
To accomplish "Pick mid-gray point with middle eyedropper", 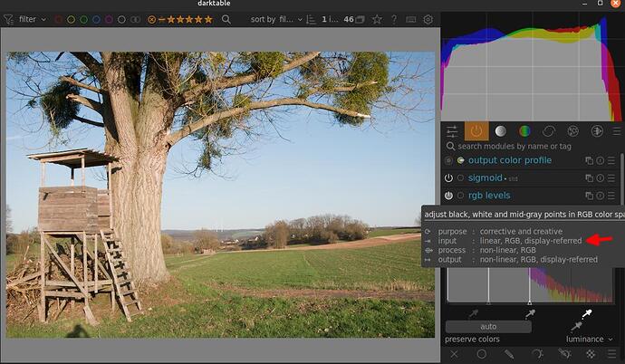I will pyautogui.click(x=530, y=314).
